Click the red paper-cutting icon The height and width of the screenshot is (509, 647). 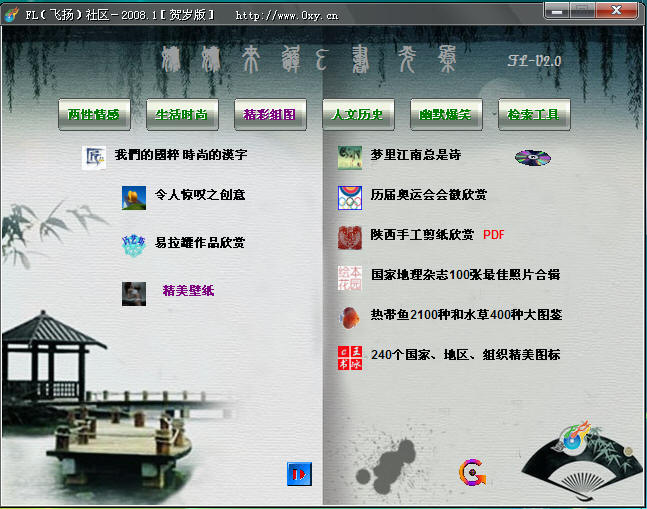350,237
